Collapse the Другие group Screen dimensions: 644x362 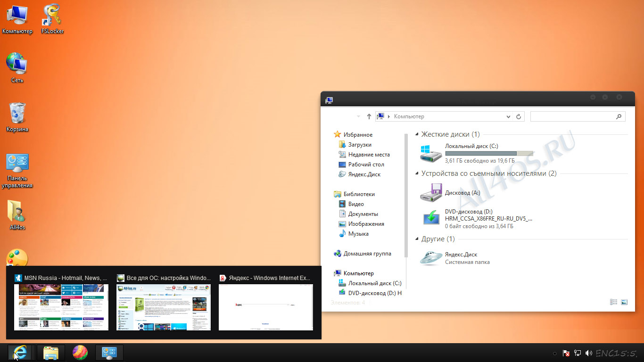(x=417, y=239)
